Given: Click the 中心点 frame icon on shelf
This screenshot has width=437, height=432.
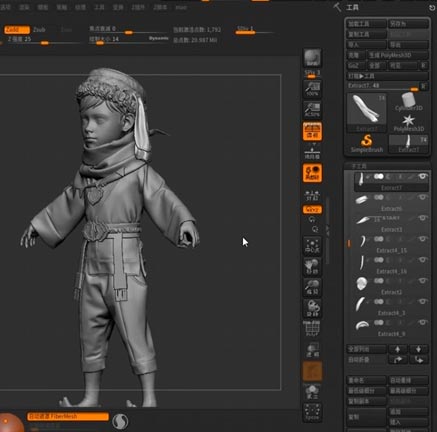Looking at the screenshot, I should coord(312,246).
